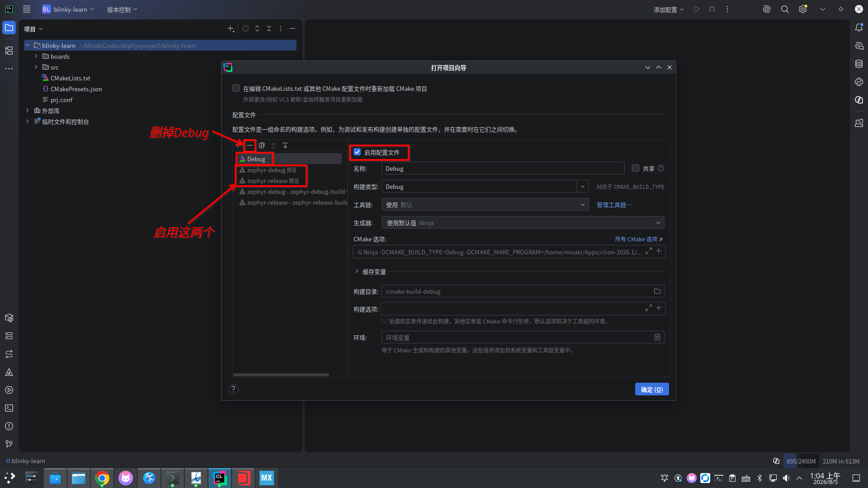Image resolution: width=868 pixels, height=488 pixels.
Task: Select opened file target icon in Project panel
Action: click(x=245, y=28)
